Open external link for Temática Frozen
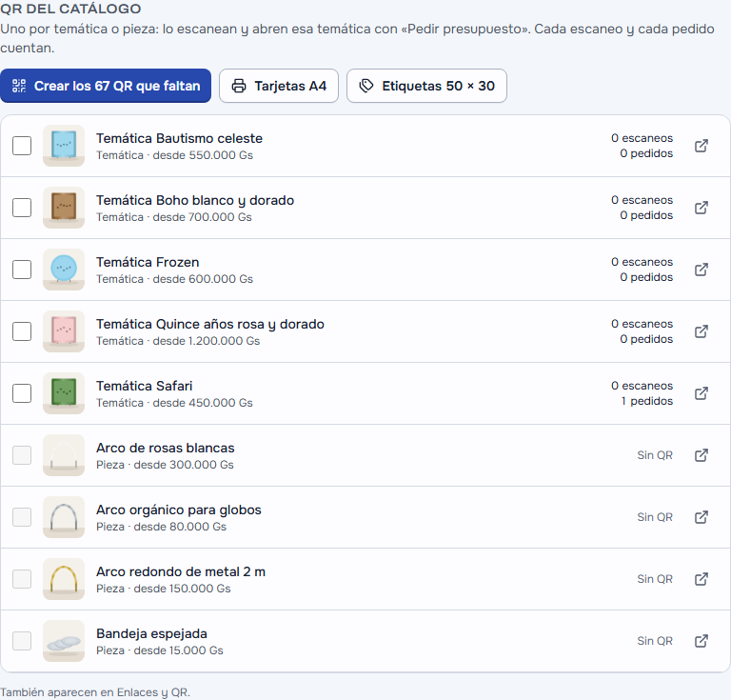The image size is (731, 700). [701, 270]
